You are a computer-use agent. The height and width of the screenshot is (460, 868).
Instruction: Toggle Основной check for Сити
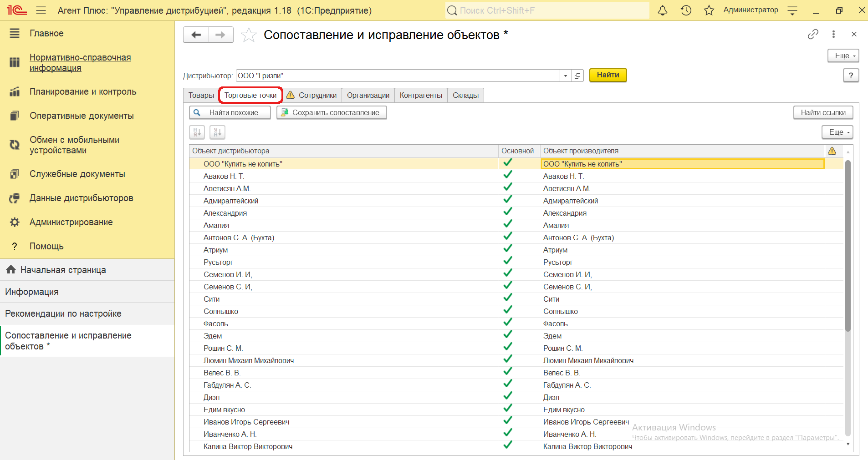point(508,298)
